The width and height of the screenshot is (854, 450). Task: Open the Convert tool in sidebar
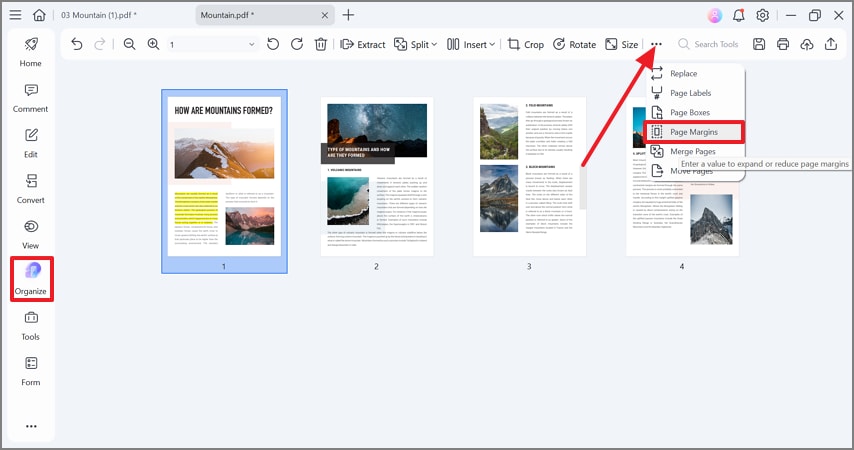pos(30,189)
